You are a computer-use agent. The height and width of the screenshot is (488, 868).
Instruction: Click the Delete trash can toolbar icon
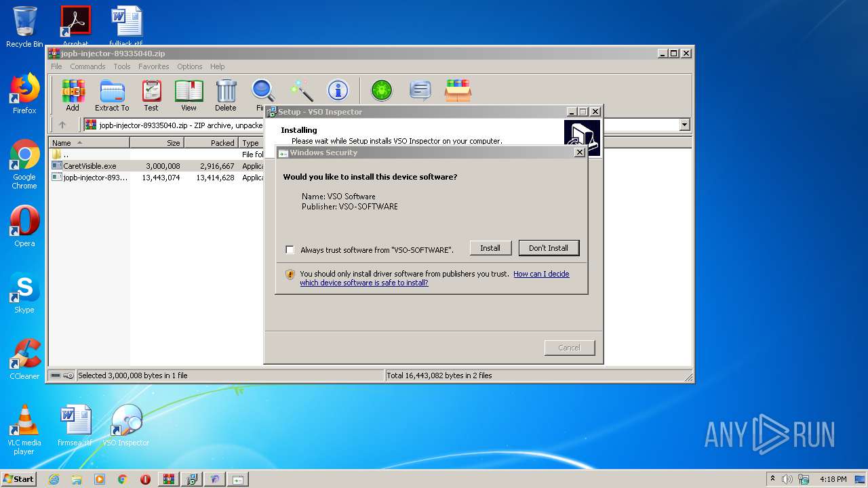pyautogui.click(x=226, y=95)
